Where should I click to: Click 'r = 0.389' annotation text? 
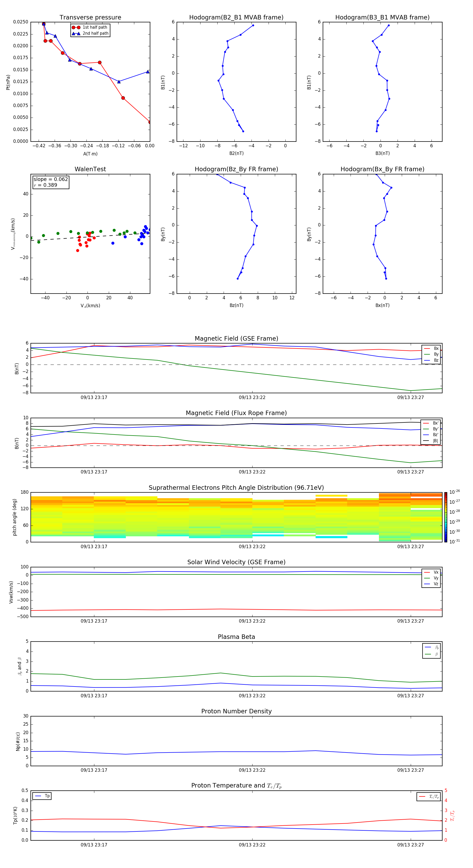pyautogui.click(x=45, y=185)
